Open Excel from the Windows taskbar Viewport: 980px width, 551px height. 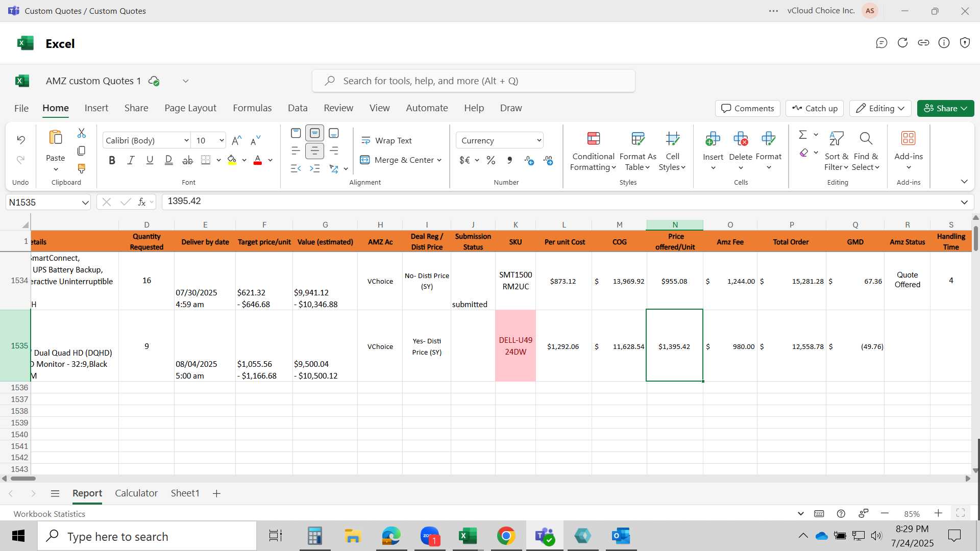click(468, 536)
